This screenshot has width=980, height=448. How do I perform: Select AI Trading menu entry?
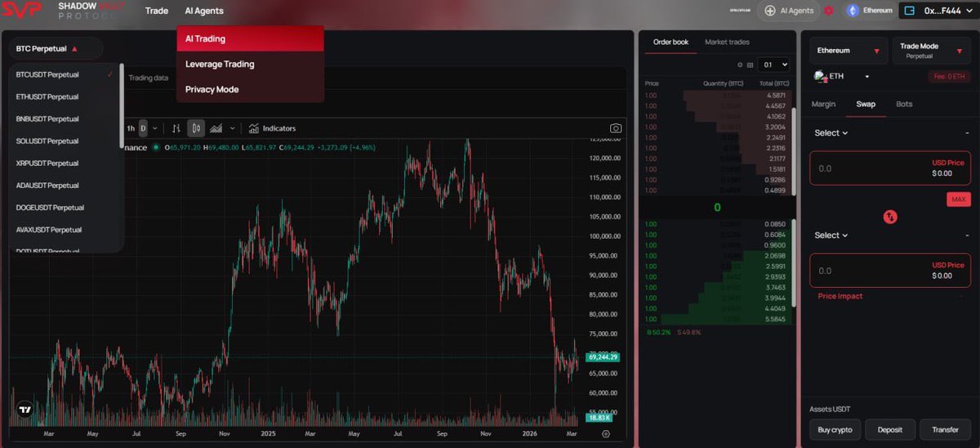click(250, 38)
